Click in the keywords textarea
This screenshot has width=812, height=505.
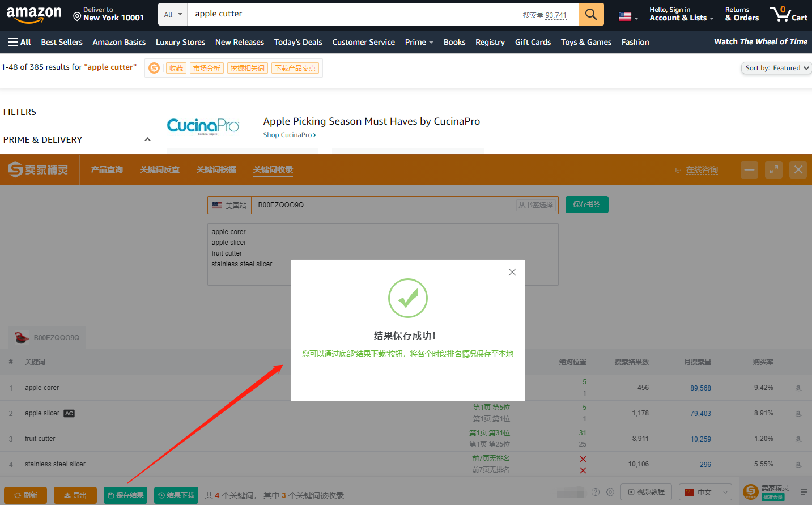(383, 254)
